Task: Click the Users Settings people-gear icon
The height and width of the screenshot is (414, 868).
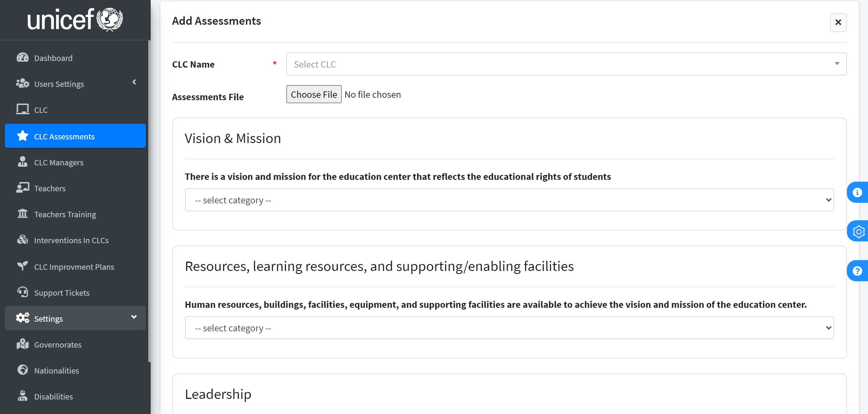Action: pos(23,83)
